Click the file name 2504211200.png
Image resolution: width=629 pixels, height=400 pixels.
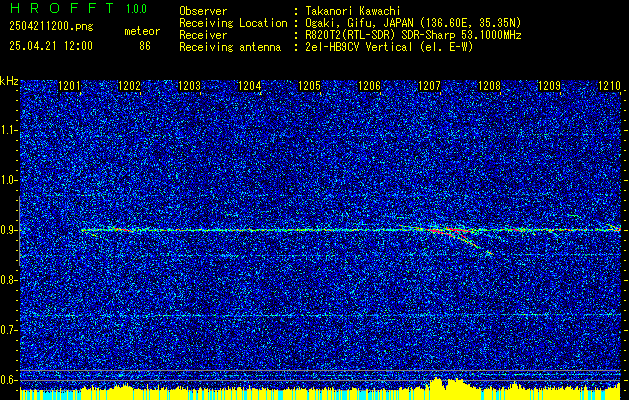click(51, 27)
